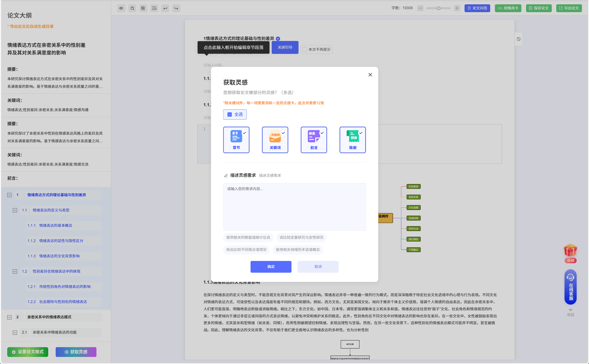Select outline item 1.1.2 情绪表达的显性与隐性区分
Viewport: 589px width, 364px height.
(x=61, y=241)
